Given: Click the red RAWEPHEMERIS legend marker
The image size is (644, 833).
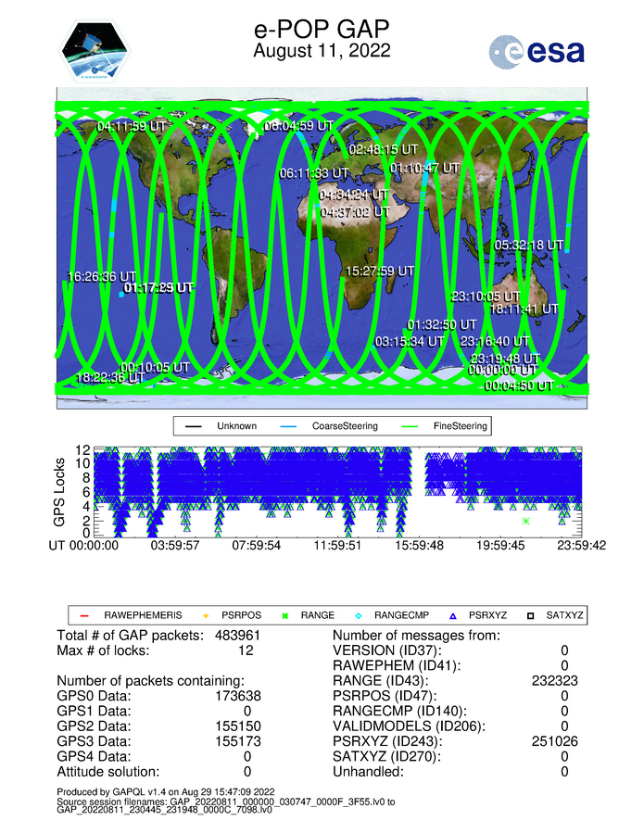Looking at the screenshot, I should (82, 614).
